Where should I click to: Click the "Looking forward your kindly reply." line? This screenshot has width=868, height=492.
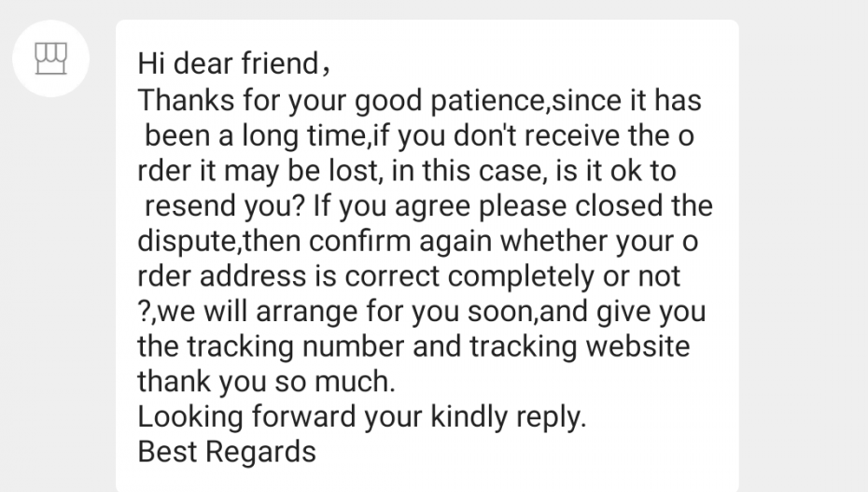click(x=362, y=416)
